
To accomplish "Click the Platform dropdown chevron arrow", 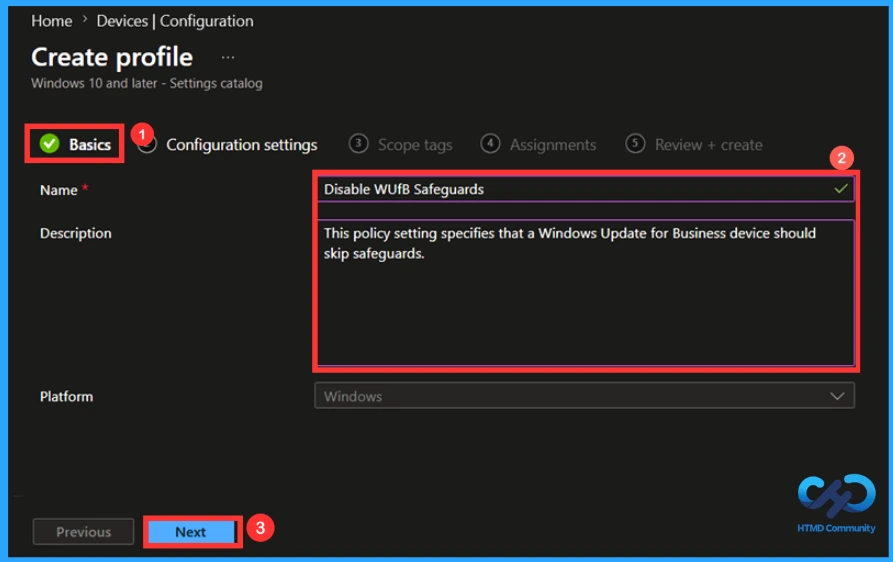I will point(837,396).
